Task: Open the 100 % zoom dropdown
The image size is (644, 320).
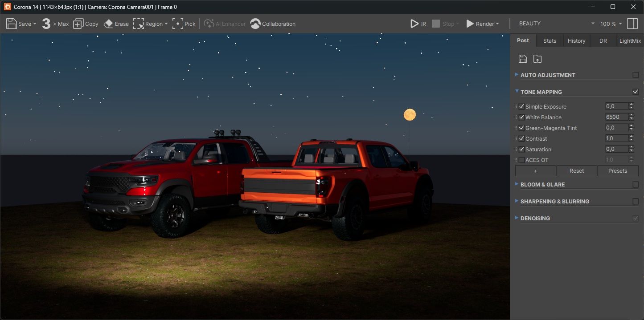Action: coord(611,24)
